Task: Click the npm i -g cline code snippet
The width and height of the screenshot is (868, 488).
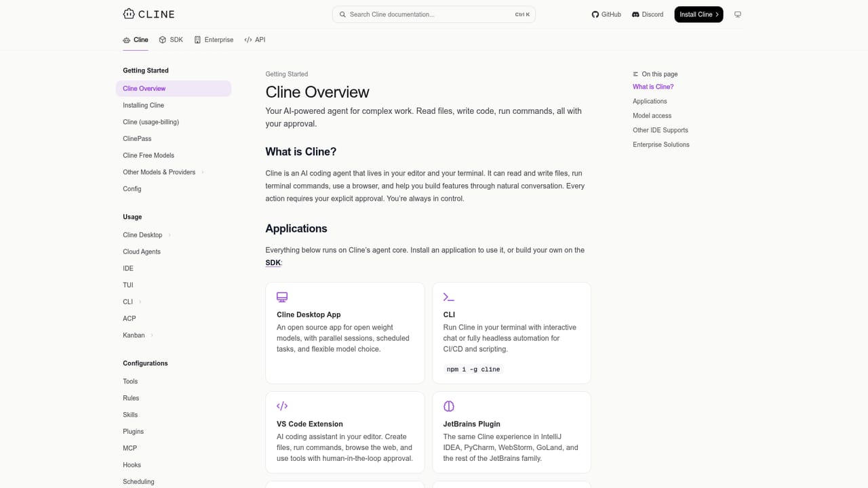Action: (473, 369)
